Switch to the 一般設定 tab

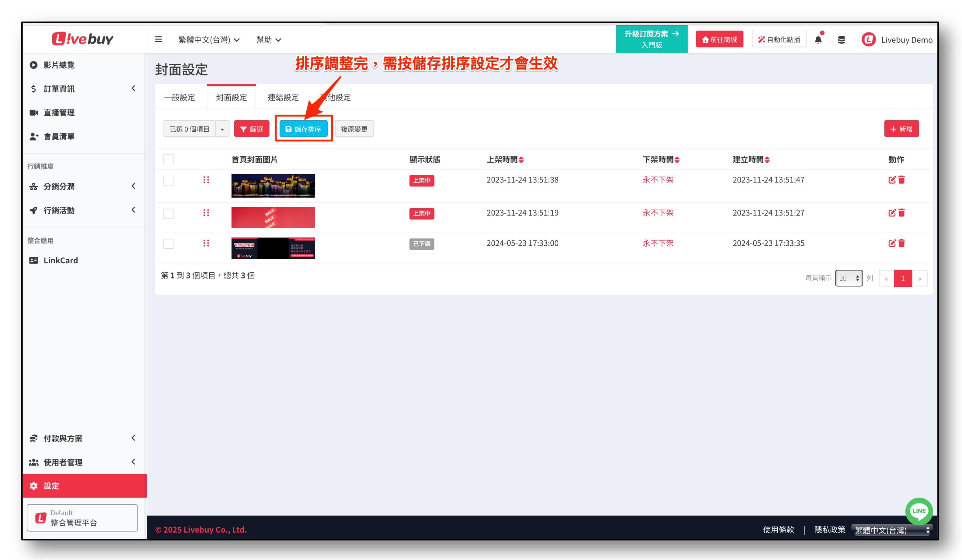click(x=180, y=97)
